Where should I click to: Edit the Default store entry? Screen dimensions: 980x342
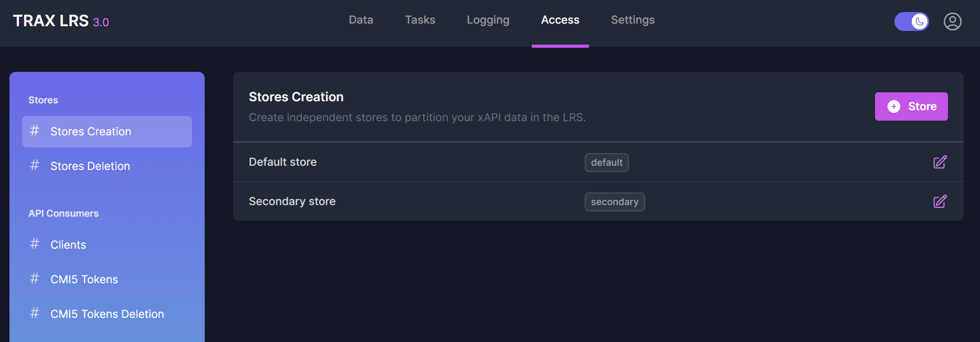(x=940, y=162)
